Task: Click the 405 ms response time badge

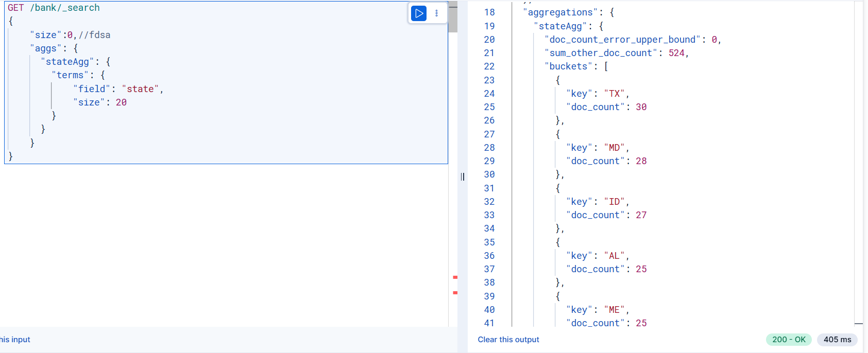Action: point(837,340)
